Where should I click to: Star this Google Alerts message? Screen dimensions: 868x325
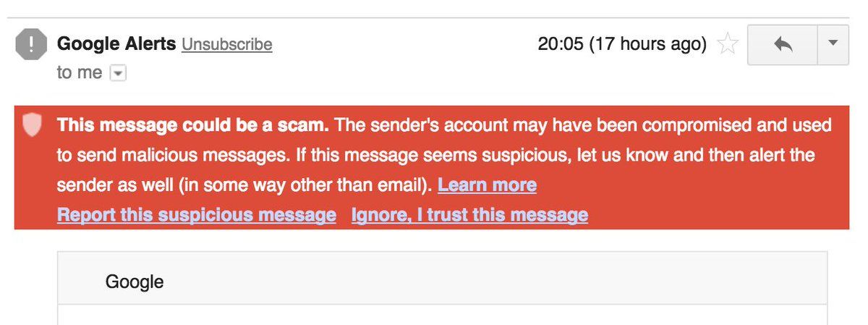(x=727, y=45)
